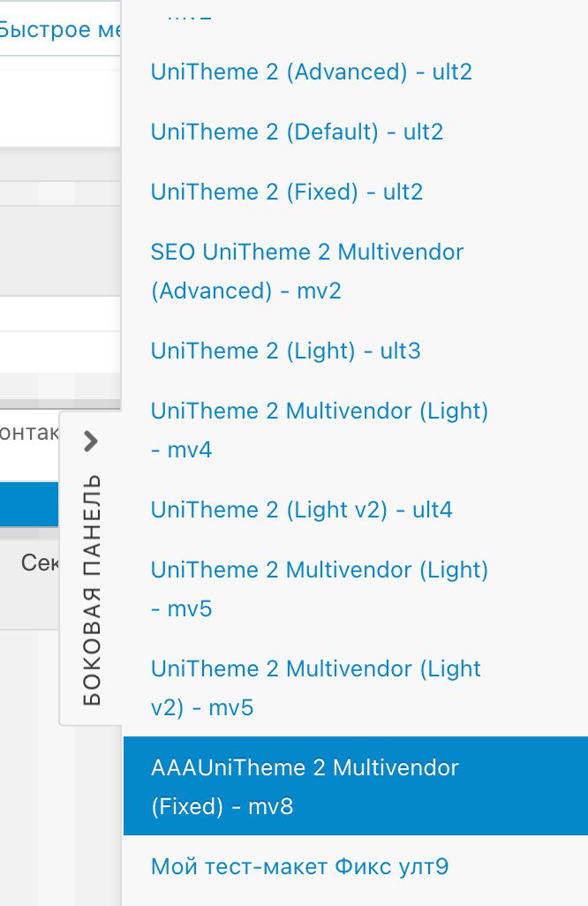Choose UniTheme 2 Multivendor (Light v2) - mv5
Image resolution: width=588 pixels, height=906 pixels.
coord(316,688)
